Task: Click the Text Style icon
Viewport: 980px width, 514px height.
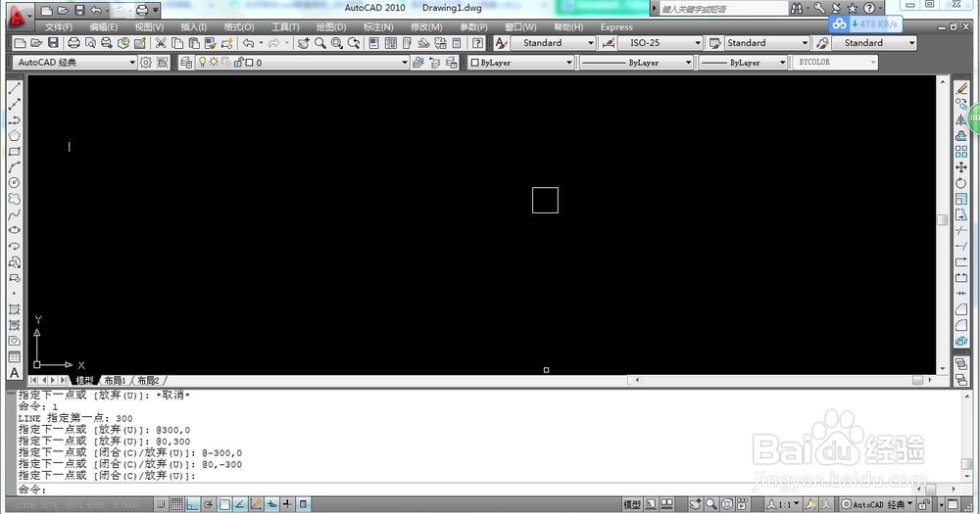Action: click(x=501, y=43)
